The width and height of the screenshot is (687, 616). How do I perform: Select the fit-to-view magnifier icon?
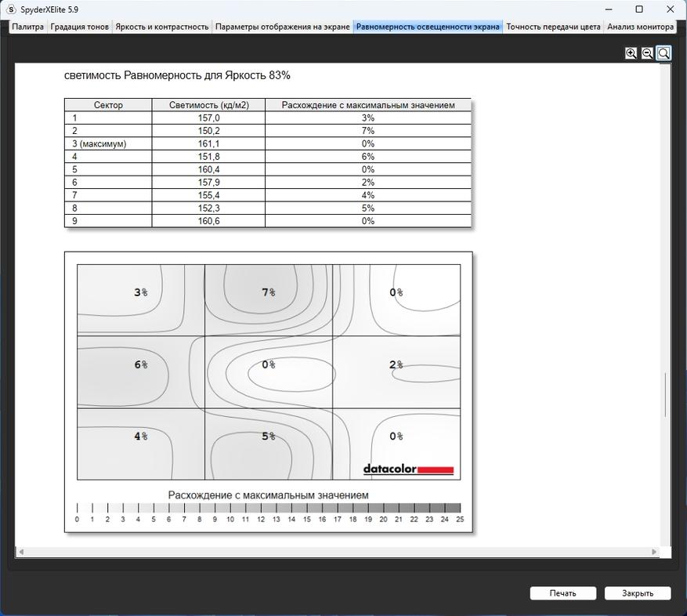[x=663, y=53]
